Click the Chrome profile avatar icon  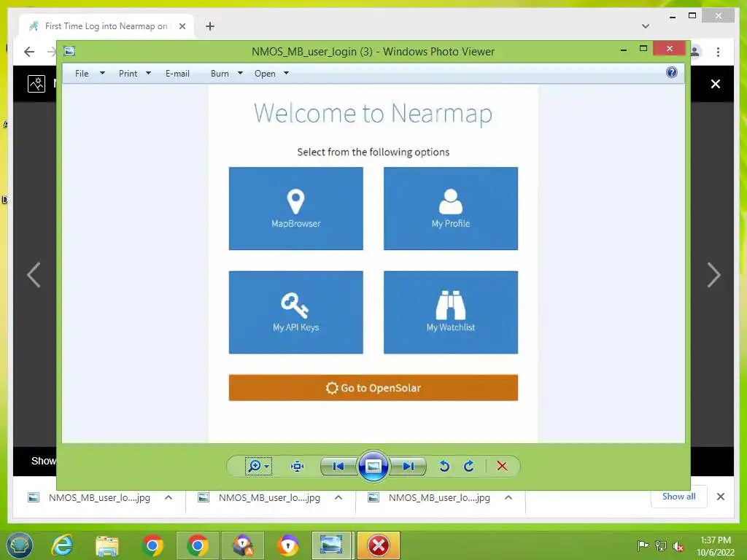pyautogui.click(x=696, y=52)
